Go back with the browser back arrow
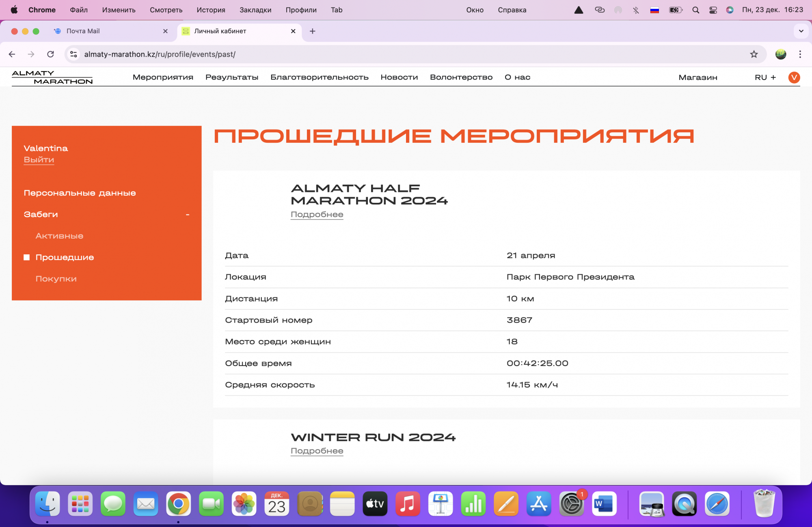This screenshot has height=527, width=812. [12, 54]
